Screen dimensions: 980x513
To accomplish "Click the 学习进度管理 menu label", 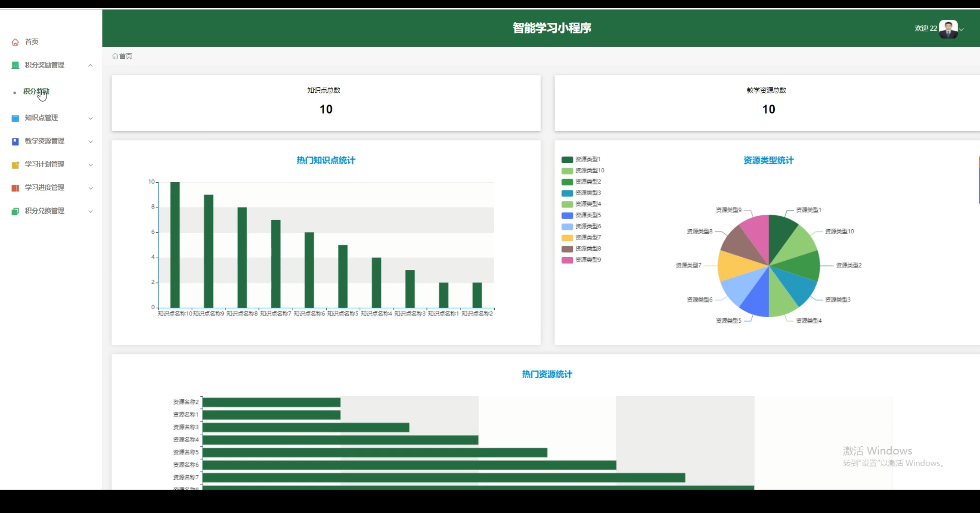I will click(x=44, y=188).
